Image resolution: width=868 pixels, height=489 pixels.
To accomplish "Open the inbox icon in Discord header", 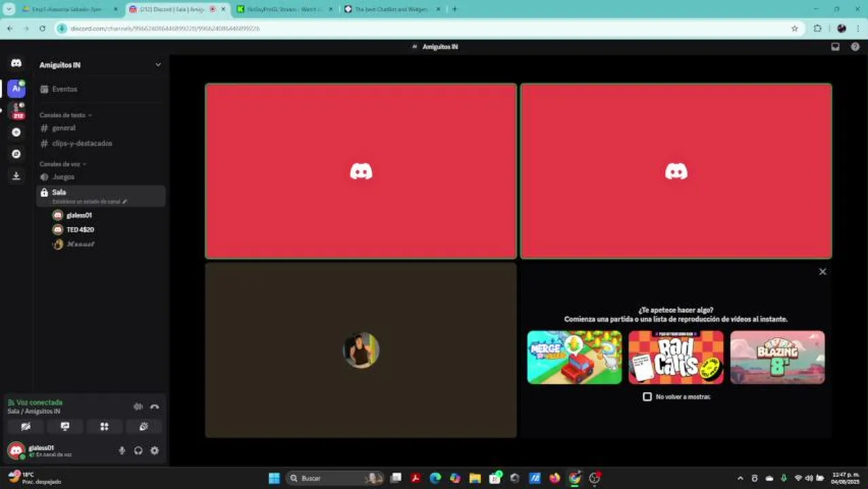I will tap(835, 47).
